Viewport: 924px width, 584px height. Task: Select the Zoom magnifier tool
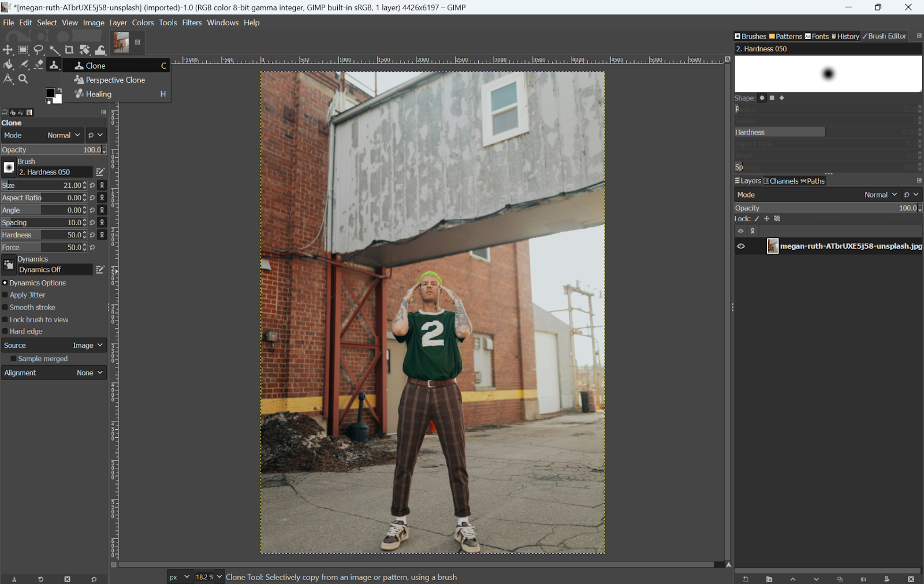23,79
